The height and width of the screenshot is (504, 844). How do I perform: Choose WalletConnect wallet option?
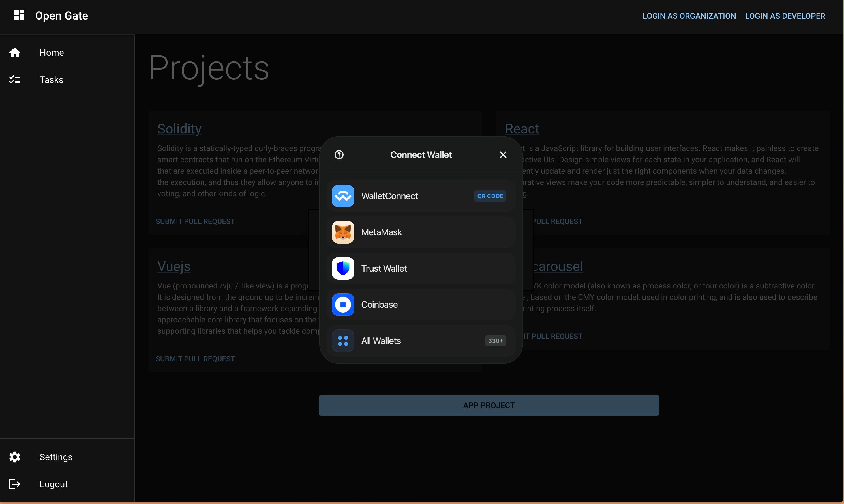(421, 196)
